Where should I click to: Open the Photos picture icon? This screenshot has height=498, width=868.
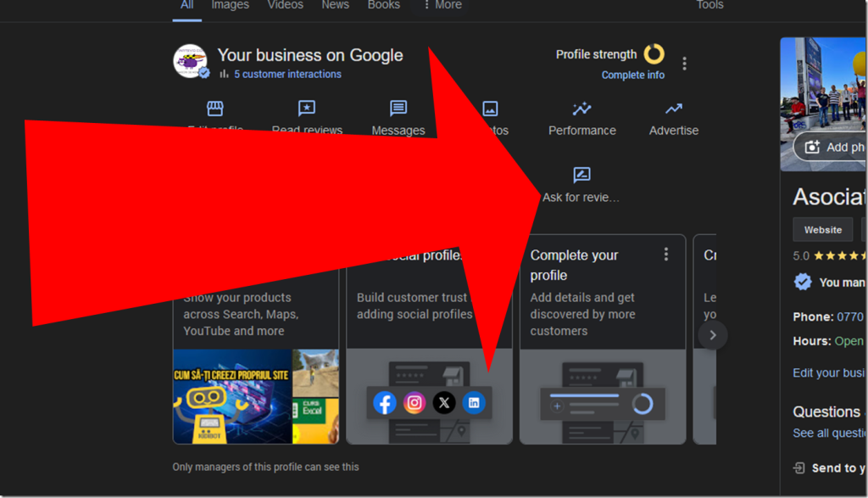click(x=491, y=108)
